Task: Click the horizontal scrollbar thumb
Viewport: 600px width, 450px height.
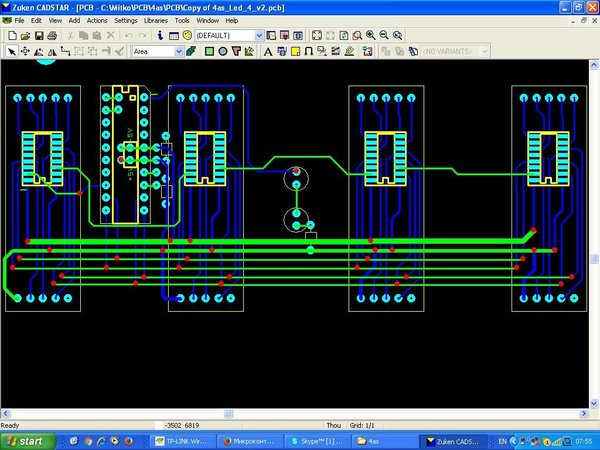Action: (x=228, y=414)
